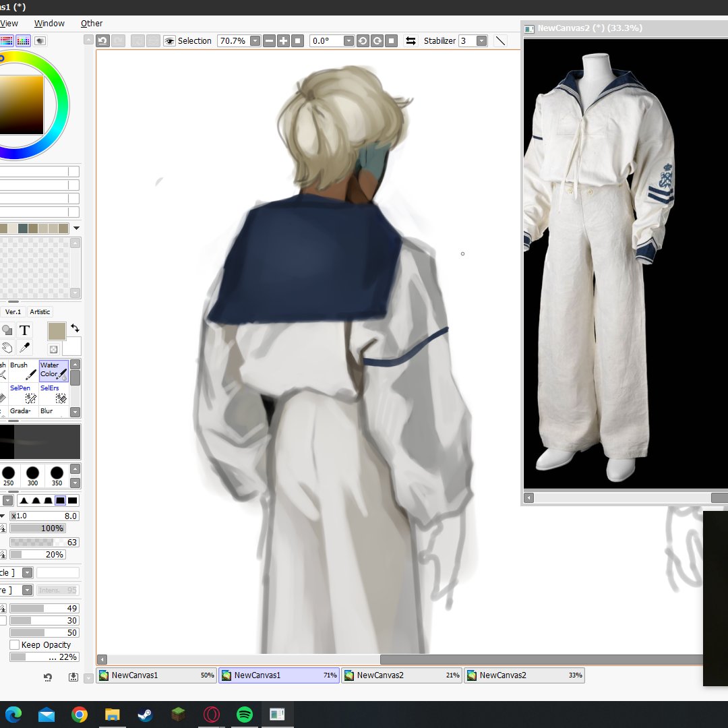Image resolution: width=728 pixels, height=728 pixels.
Task: Reset canvas rotation square button
Action: pos(392,41)
